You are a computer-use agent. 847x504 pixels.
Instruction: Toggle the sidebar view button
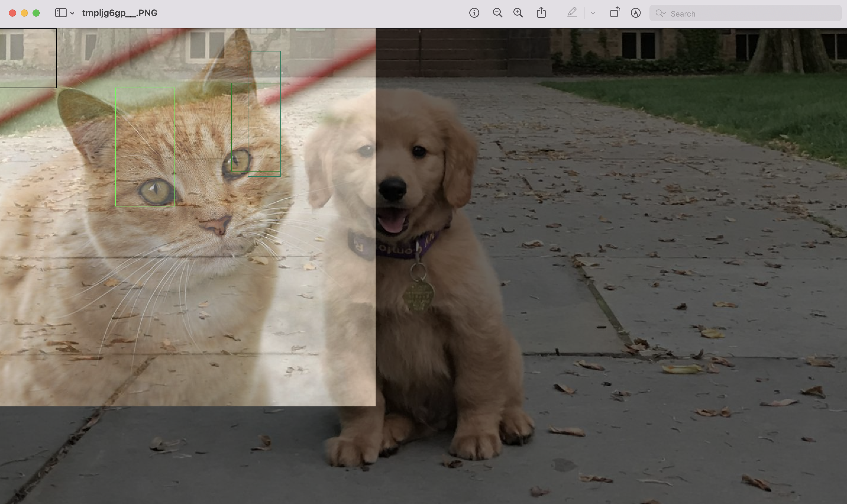coord(61,13)
